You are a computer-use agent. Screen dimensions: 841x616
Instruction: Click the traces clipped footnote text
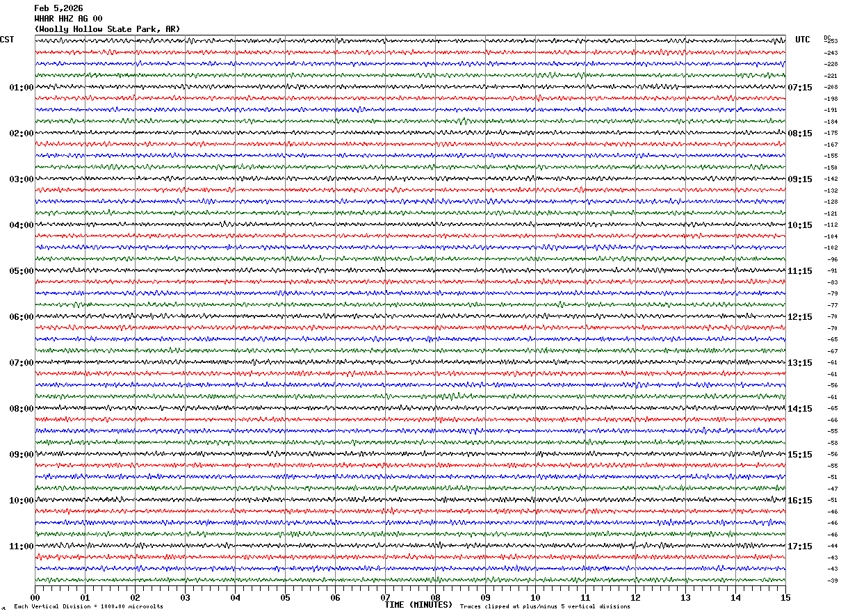[545, 607]
